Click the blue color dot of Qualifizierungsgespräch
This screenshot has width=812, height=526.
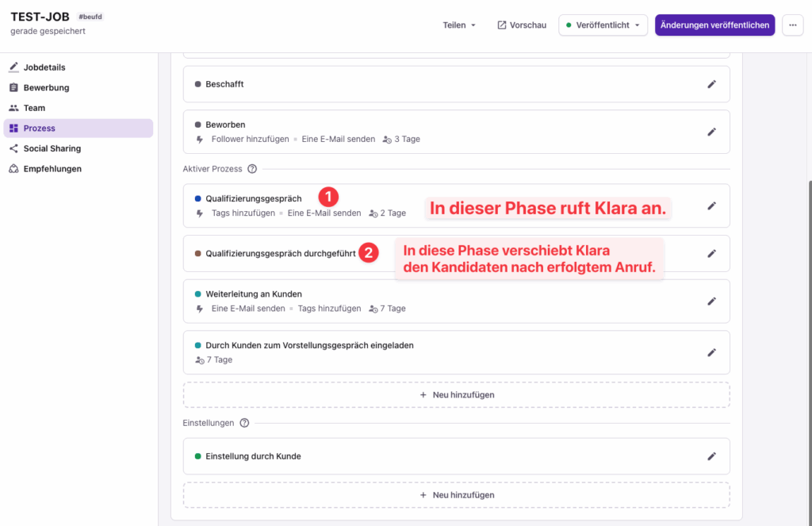(198, 198)
